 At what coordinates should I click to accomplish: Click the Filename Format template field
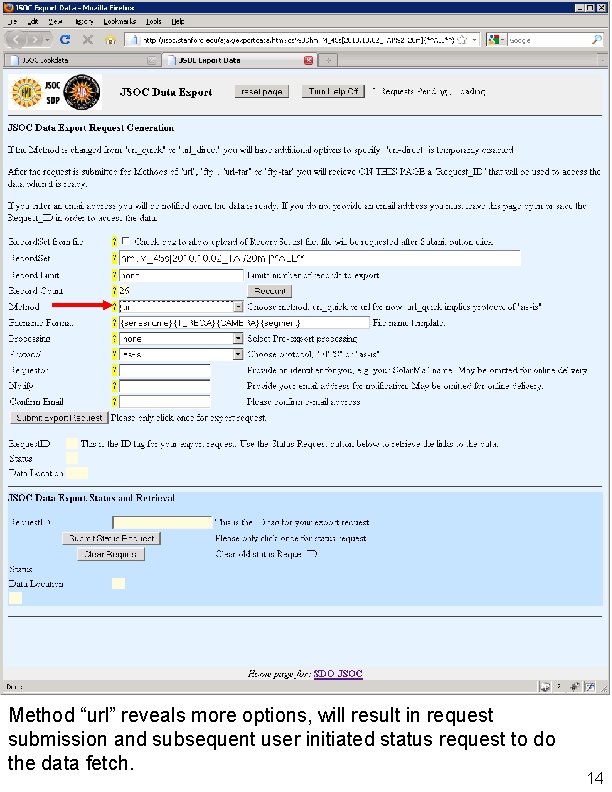click(x=244, y=322)
